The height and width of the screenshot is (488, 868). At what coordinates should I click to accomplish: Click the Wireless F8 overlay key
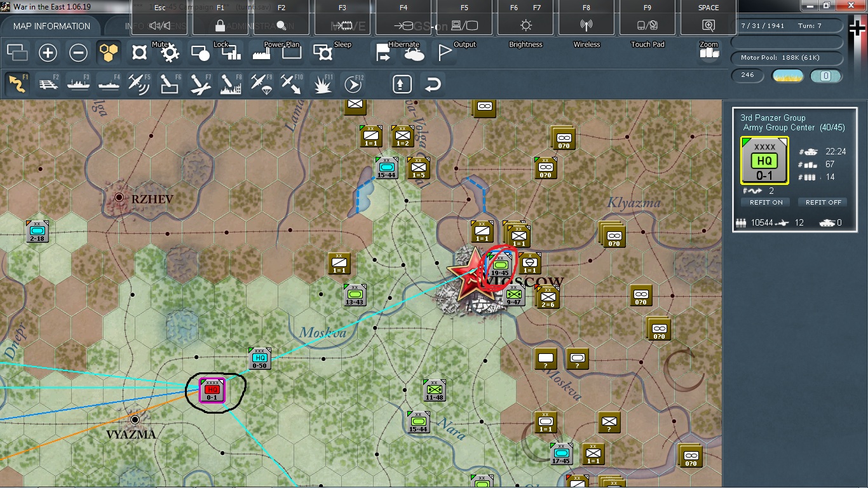(587, 18)
